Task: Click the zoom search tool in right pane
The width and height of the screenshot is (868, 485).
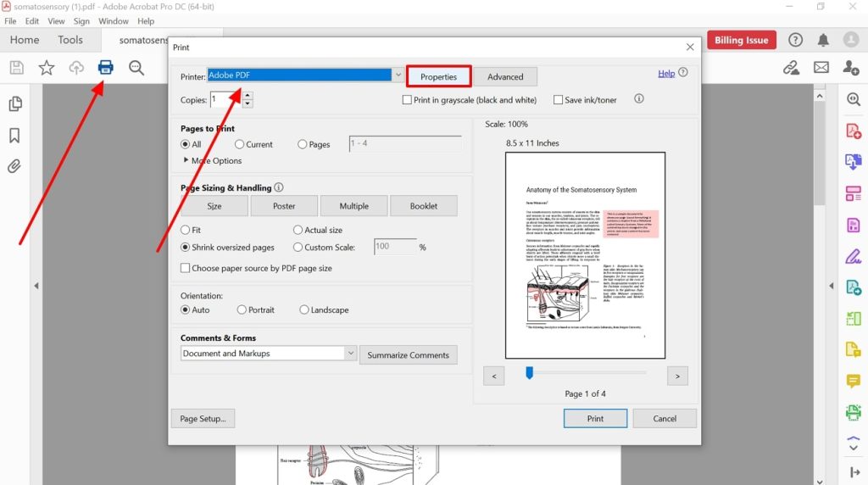Action: pos(854,100)
